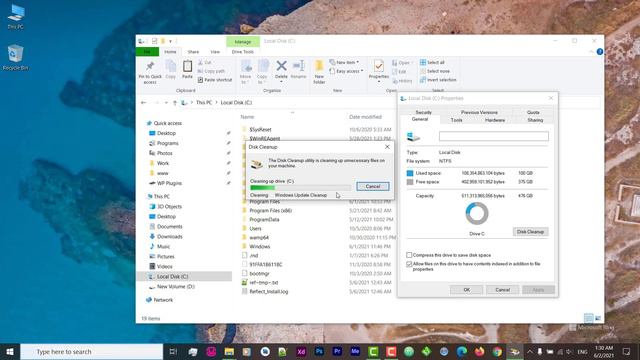This screenshot has height=360, width=640.
Task: Switch to the View ribbon tab
Action: pyautogui.click(x=215, y=52)
